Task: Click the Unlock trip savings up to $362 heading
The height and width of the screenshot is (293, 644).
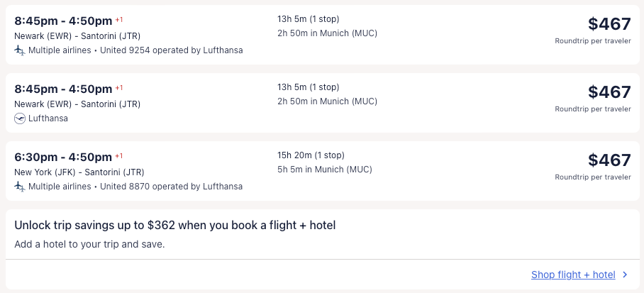Action: tap(174, 226)
